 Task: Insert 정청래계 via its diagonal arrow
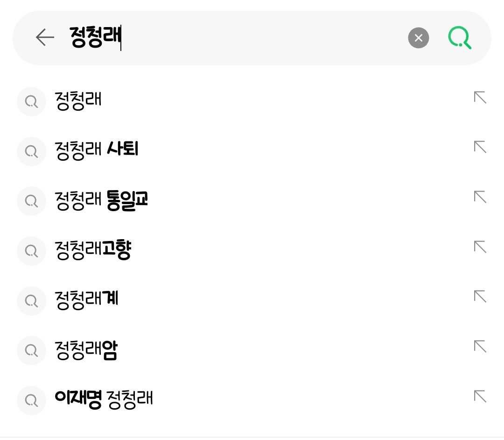tap(480, 297)
